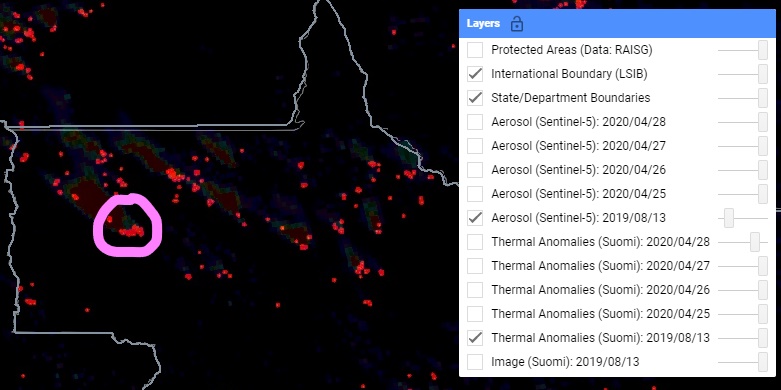Uncheck State/Department Boundaries layer
The height and width of the screenshot is (390, 781).
click(x=475, y=98)
